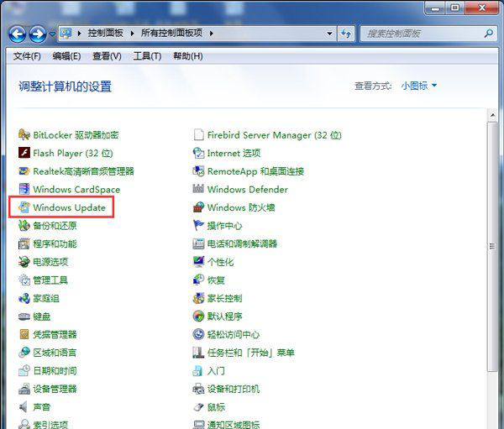Click the BitLocker drive encryption icon
The image size is (504, 429).
click(x=24, y=135)
